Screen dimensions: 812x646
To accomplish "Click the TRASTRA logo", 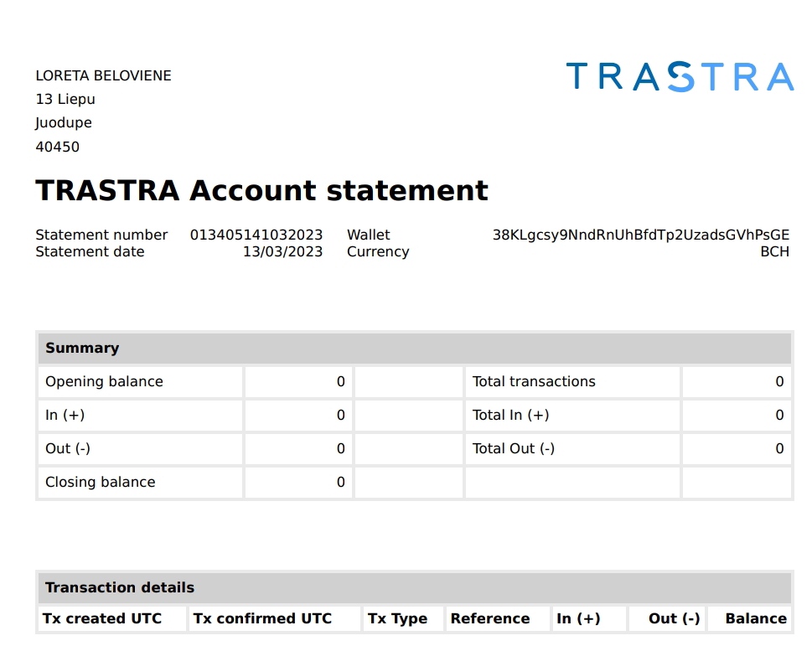I will (680, 76).
